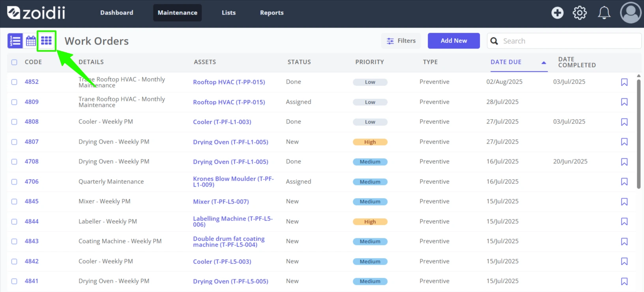Click the table vertical scrollbar
644x292 pixels.
(638, 134)
